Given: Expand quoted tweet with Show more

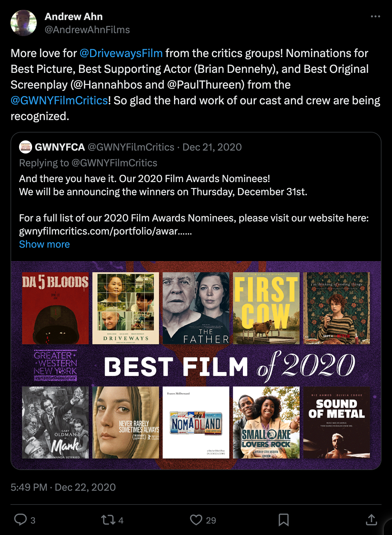Looking at the screenshot, I should coord(44,244).
